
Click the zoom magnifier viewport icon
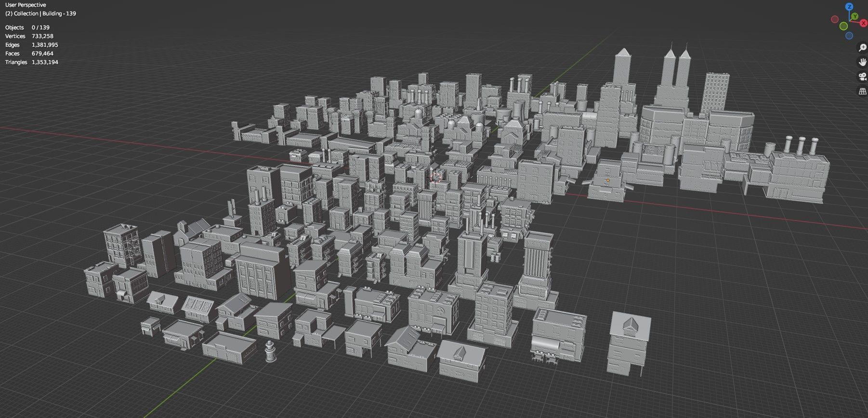coord(863,48)
